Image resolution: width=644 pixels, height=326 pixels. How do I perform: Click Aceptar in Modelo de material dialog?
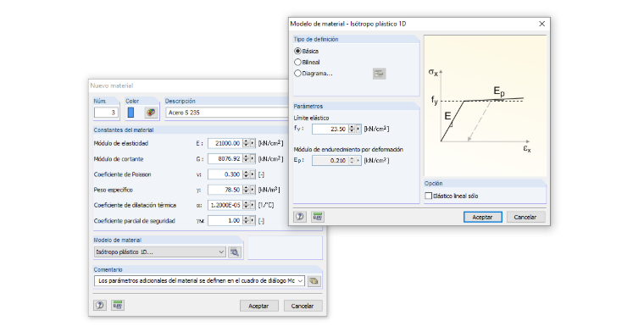tap(483, 218)
